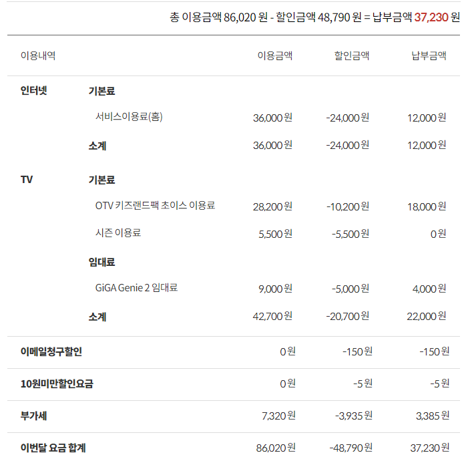Click the 이번달 요금 합계 row label

[53, 448]
